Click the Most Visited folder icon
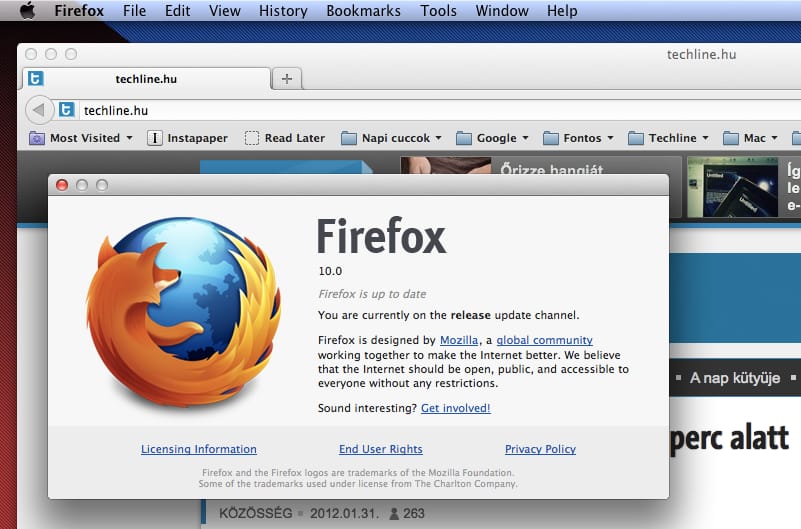This screenshot has height=529, width=801. pos(37,138)
